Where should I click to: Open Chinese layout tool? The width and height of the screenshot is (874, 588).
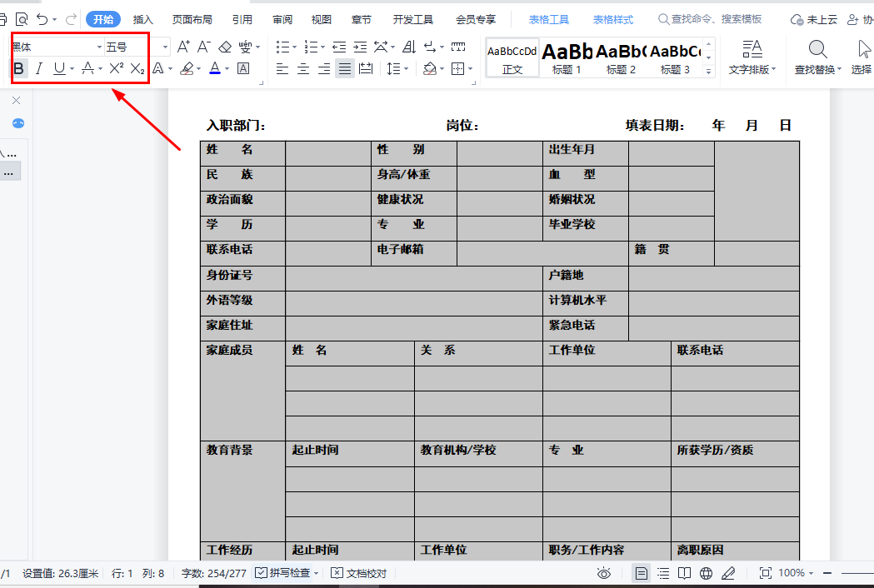coord(382,47)
